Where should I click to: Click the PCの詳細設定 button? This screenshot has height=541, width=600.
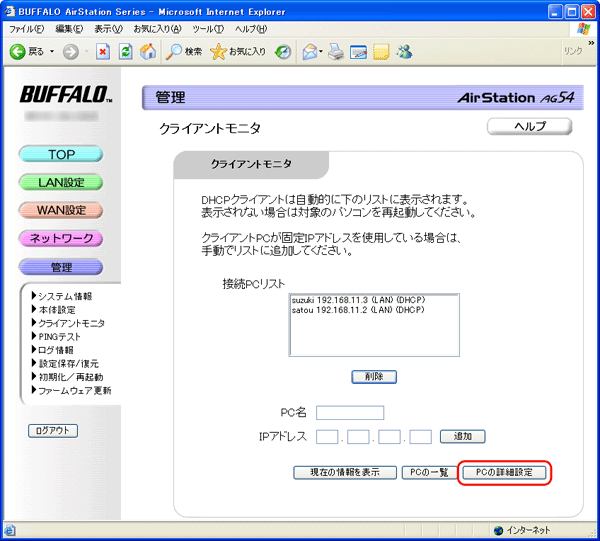504,473
